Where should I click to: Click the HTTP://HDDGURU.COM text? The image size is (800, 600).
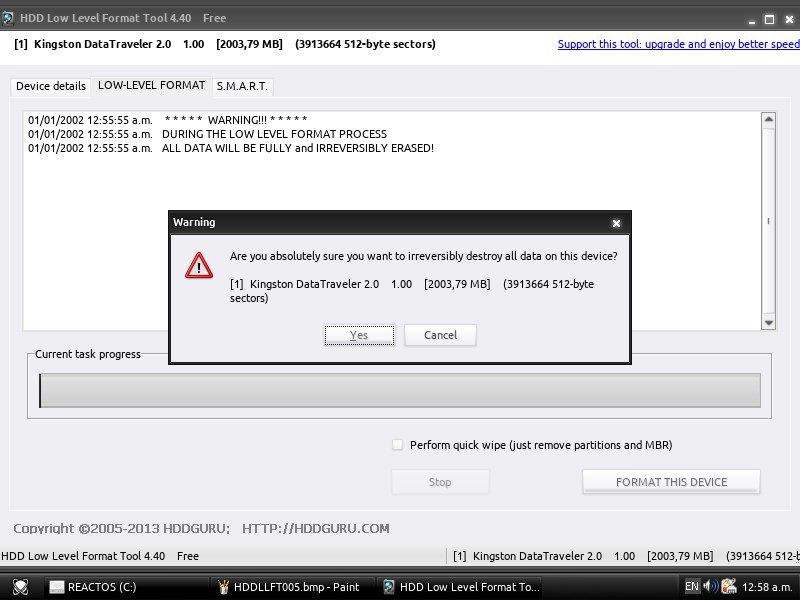[x=316, y=529]
